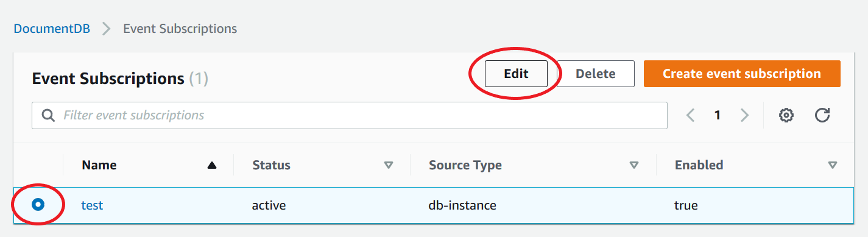Toggle Name column ascending sort arrow
This screenshot has width=868, height=237.
tap(212, 165)
